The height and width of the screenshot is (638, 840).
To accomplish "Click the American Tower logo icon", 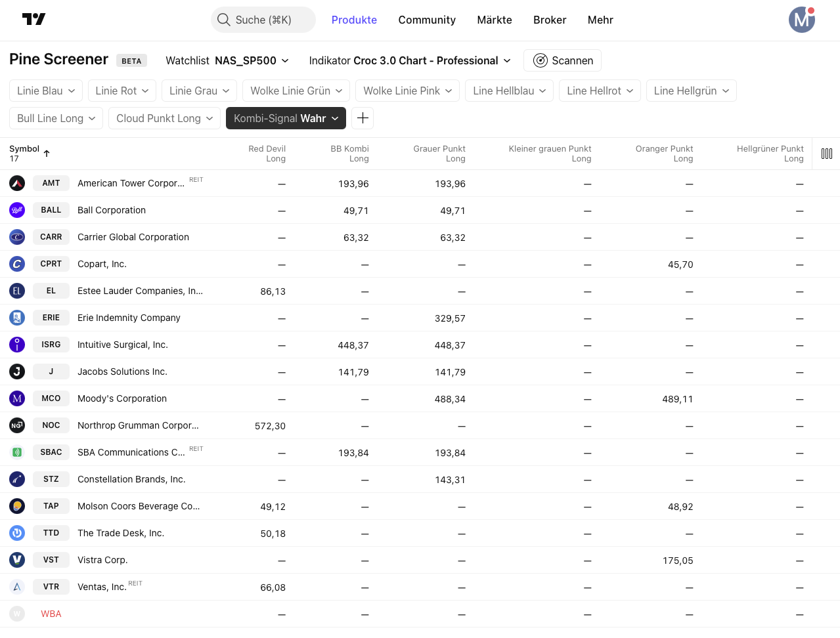I will 17,183.
